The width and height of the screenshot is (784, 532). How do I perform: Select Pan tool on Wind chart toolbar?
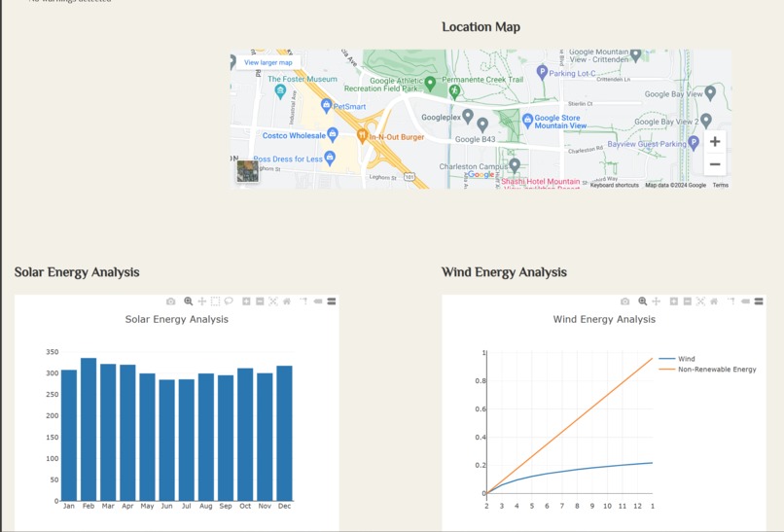[656, 301]
